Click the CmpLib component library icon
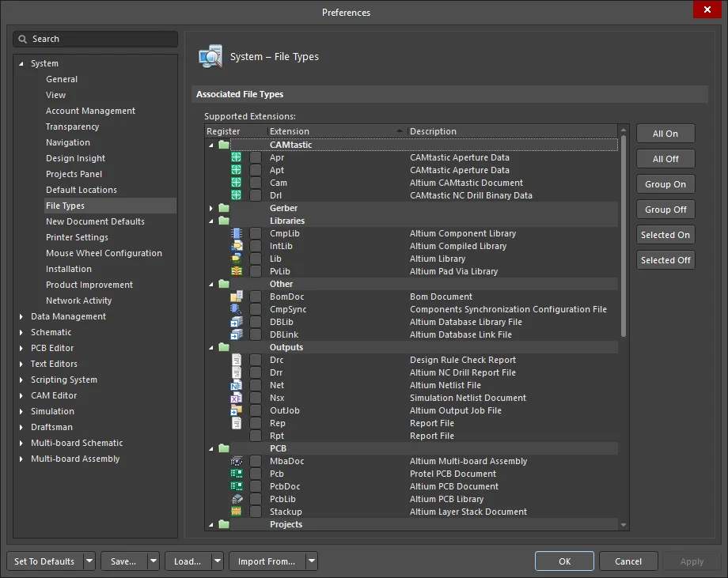728x578 pixels. pyautogui.click(x=237, y=233)
